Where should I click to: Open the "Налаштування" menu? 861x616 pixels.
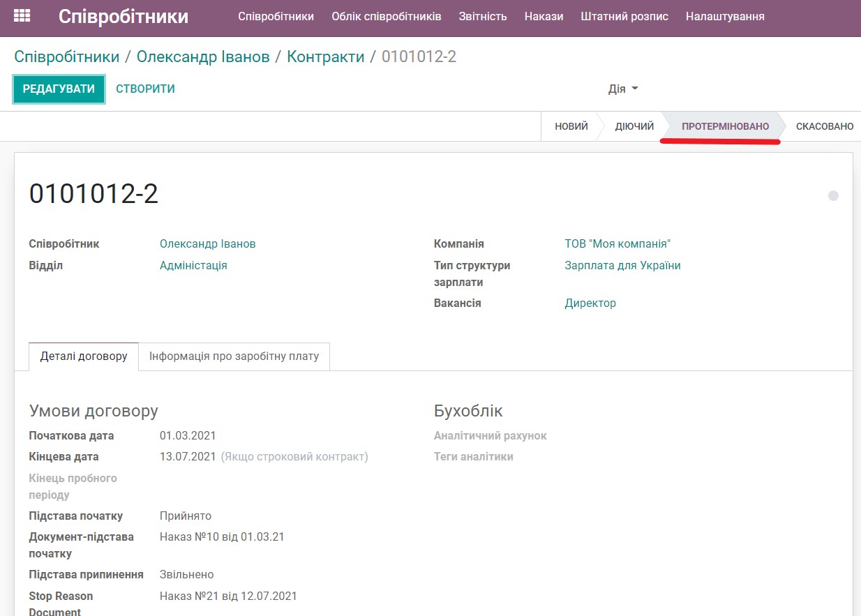(726, 15)
